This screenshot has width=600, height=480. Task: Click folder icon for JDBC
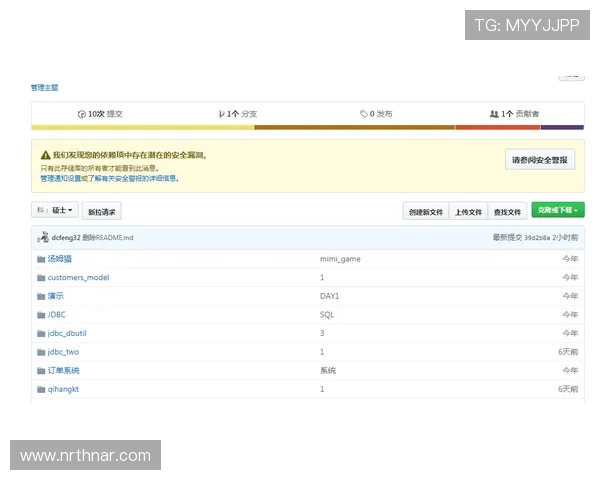[x=41, y=315]
